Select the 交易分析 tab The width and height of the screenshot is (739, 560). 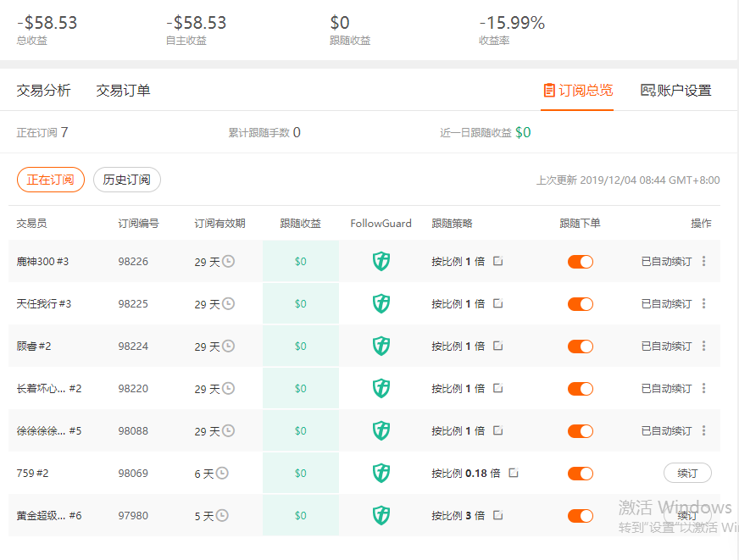[x=43, y=90]
